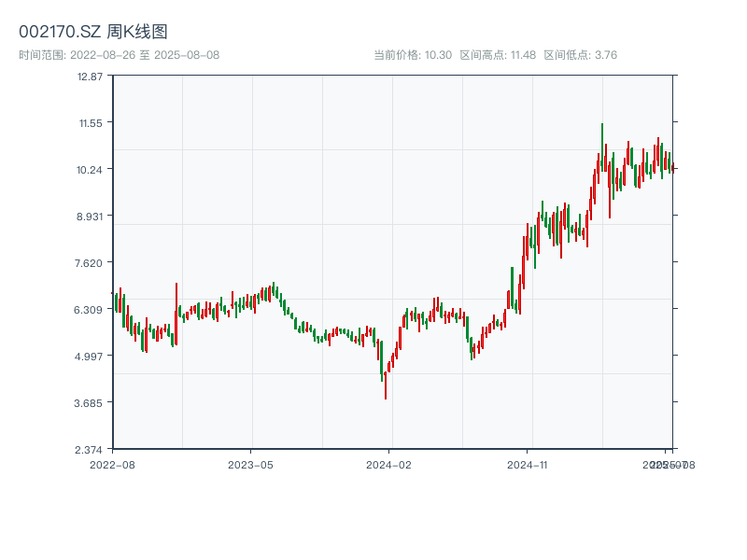
Task: Click the 12.87 y-axis label
Action: tap(90, 76)
